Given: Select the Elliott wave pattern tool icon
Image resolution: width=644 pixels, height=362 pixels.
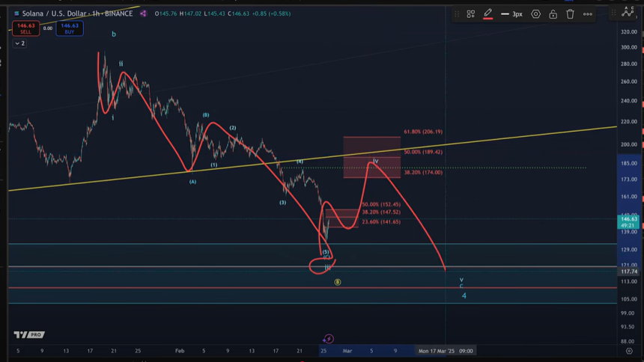Looking at the screenshot, I should [x=628, y=12].
